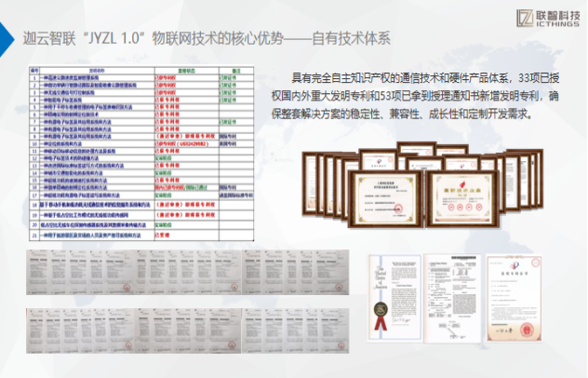Click the lower strip of scanned documents
This screenshot has width=588, height=378.
[188, 331]
